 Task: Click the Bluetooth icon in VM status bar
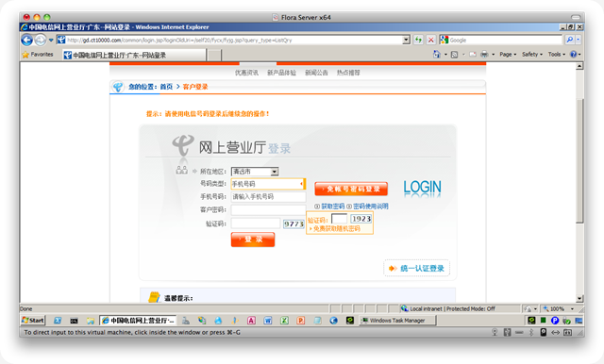pos(531,333)
